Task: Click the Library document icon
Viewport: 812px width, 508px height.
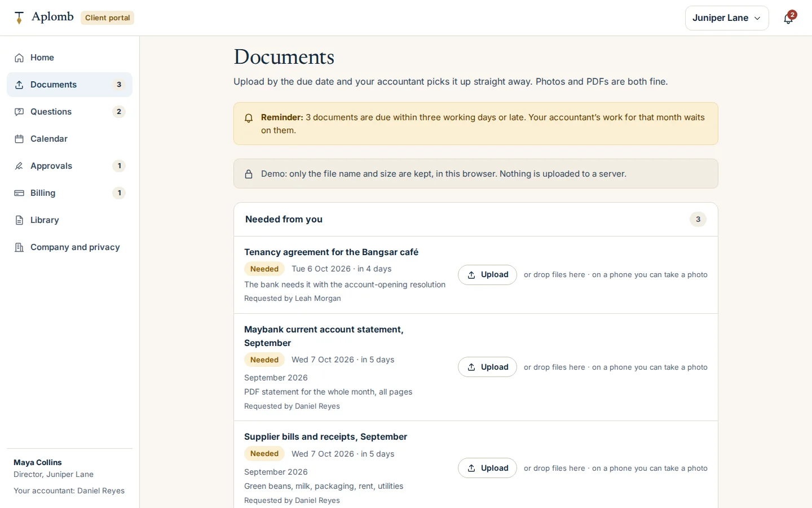Action: coord(19,220)
